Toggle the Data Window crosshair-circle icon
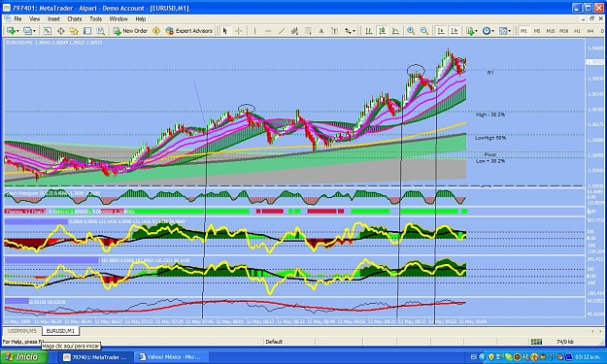 tap(61, 31)
